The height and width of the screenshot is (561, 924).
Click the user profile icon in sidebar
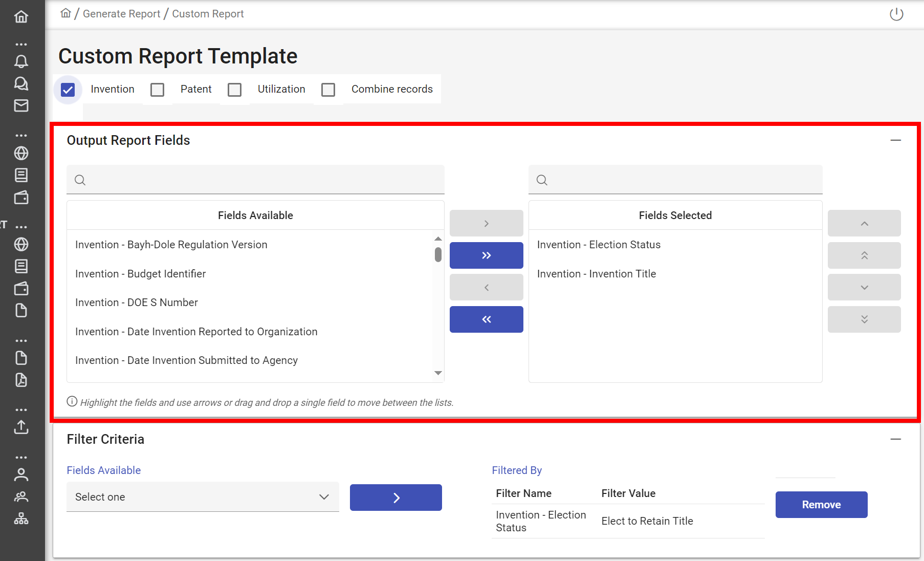21,474
